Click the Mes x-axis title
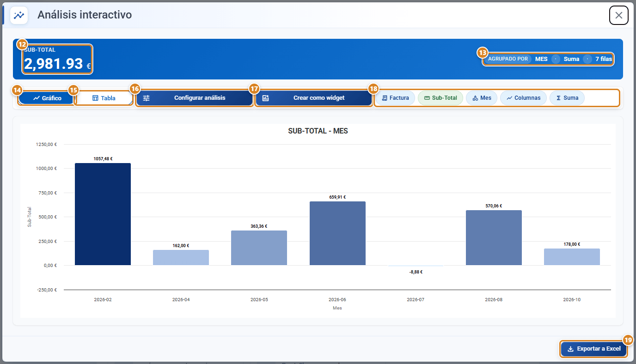Screen dimensions: 636x364 point(337,308)
